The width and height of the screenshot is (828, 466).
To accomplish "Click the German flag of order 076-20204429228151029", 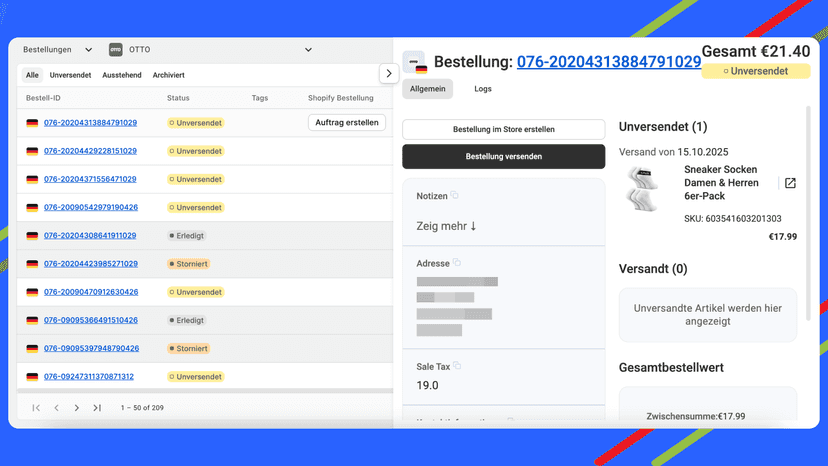I will [32, 151].
